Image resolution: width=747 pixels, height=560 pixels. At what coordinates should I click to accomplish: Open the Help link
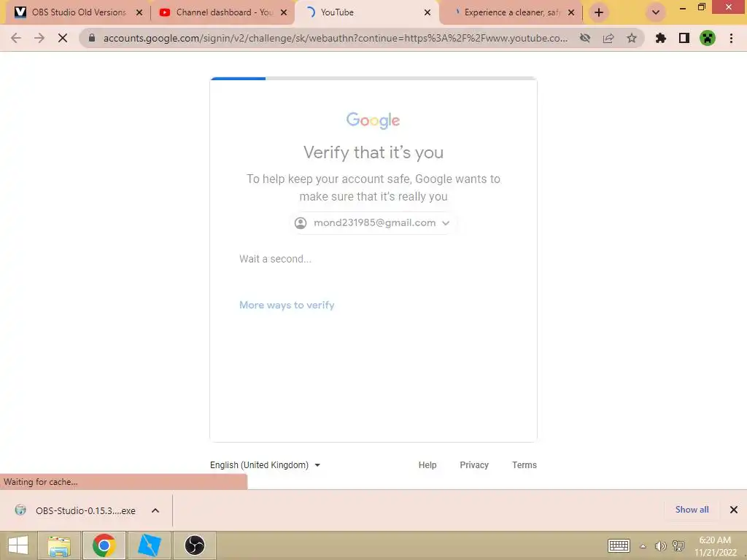pos(427,464)
